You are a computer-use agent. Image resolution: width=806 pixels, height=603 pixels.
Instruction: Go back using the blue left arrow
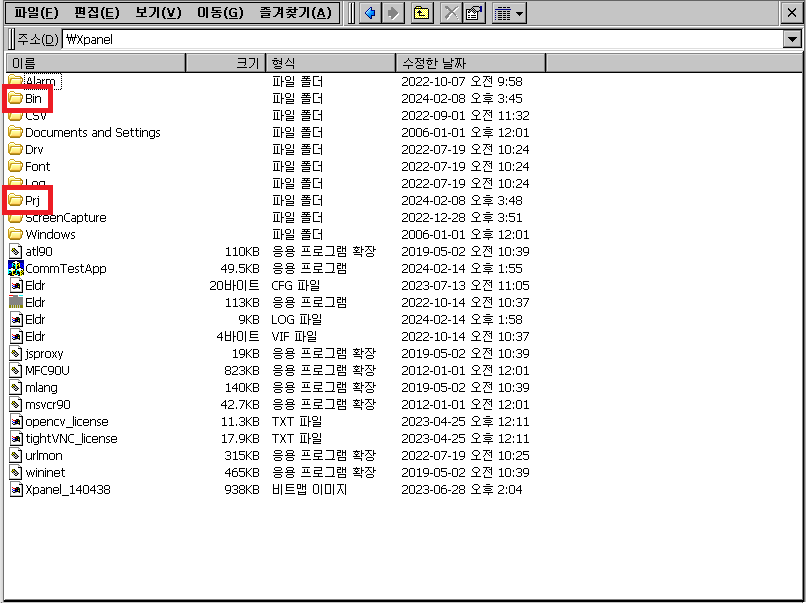[370, 13]
